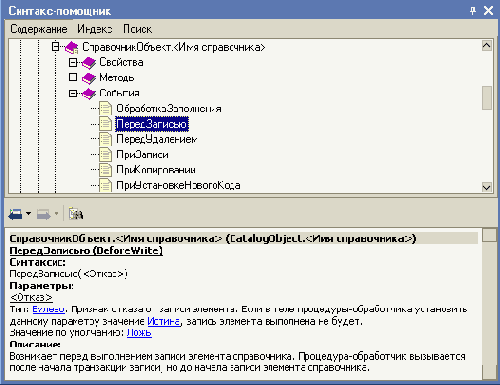Open the ПередУдалением event topic

157,139
